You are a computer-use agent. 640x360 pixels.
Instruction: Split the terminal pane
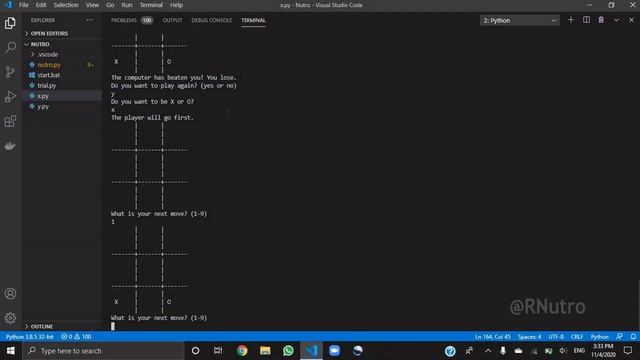pyautogui.click(x=586, y=20)
